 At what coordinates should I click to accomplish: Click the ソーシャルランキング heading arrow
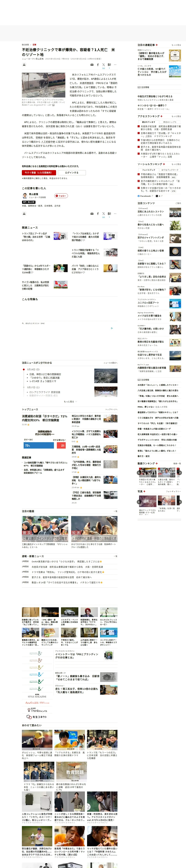point(163,164)
